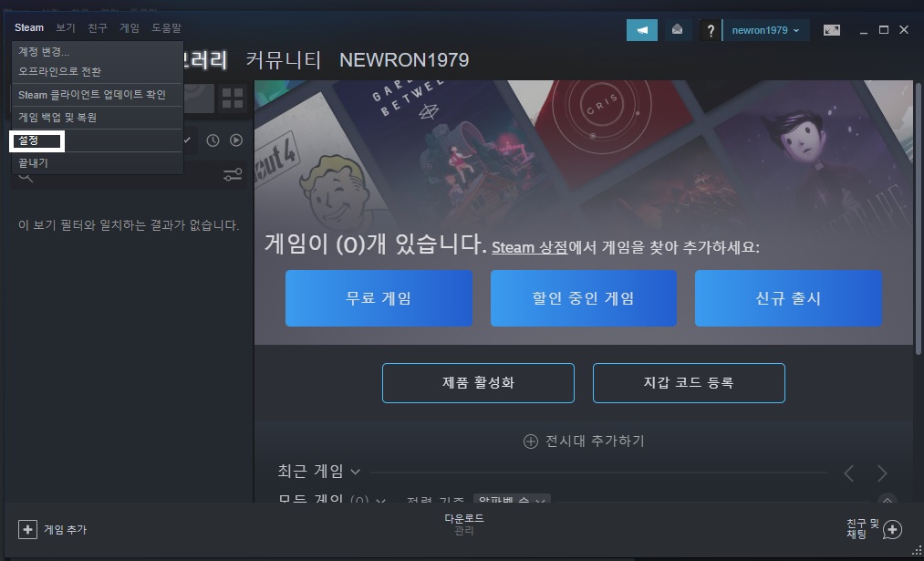Click the library search magnifier icon

click(x=26, y=177)
